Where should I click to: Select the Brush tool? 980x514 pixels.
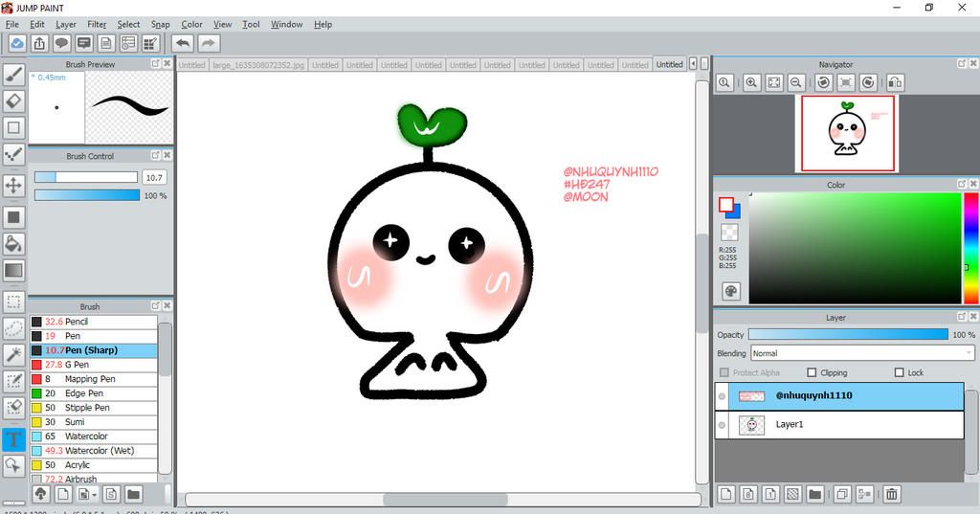click(13, 75)
